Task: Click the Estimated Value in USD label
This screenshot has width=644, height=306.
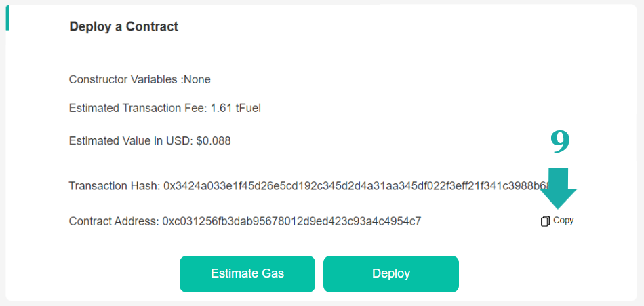Action: (131, 141)
